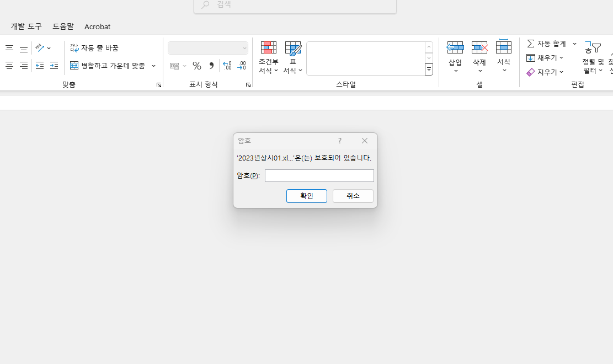The image size is (613, 364).
Task: Toggle Merge and Center (병합하고 가운데 맞춤)
Action: pyautogui.click(x=108, y=66)
